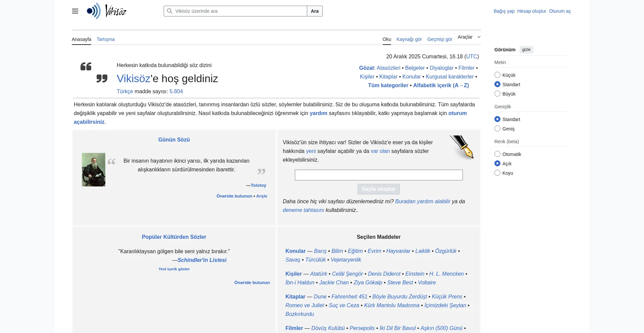Enable the Geniş width setting
The height and width of the screenshot is (333, 644).
tap(497, 128)
